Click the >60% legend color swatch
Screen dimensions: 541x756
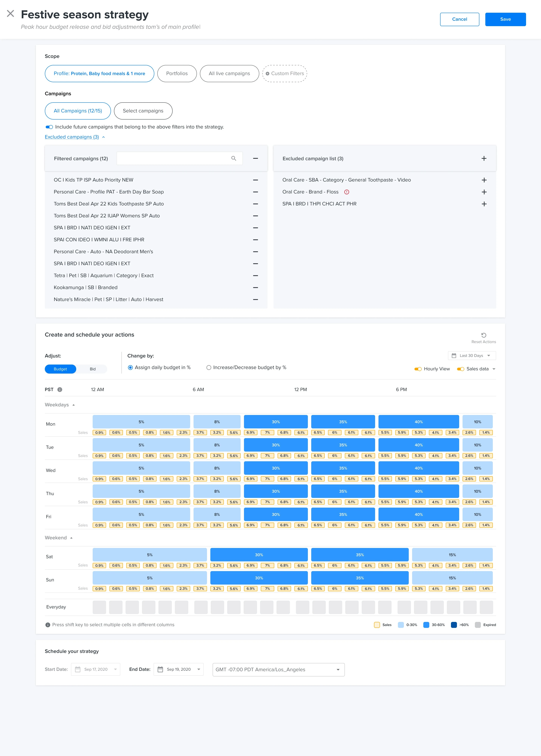[454, 625]
